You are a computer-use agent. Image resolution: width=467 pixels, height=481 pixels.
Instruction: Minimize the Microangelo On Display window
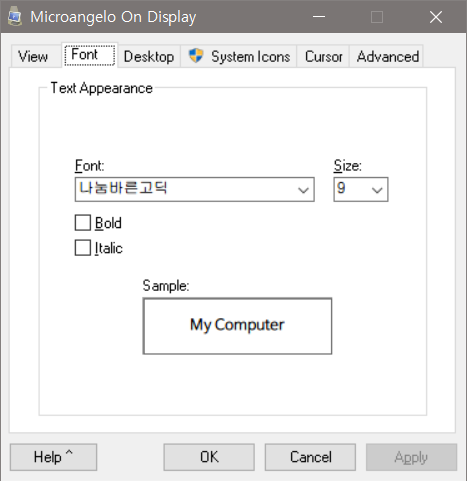pyautogui.click(x=319, y=17)
